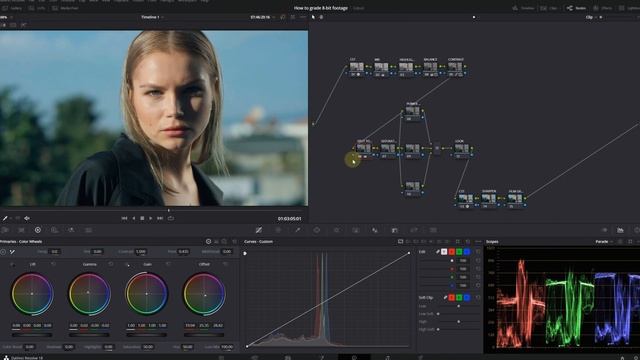This screenshot has width=640, height=360.
Task: Open the viewer zoom percentage dropdown
Action: pyautogui.click(x=6, y=17)
